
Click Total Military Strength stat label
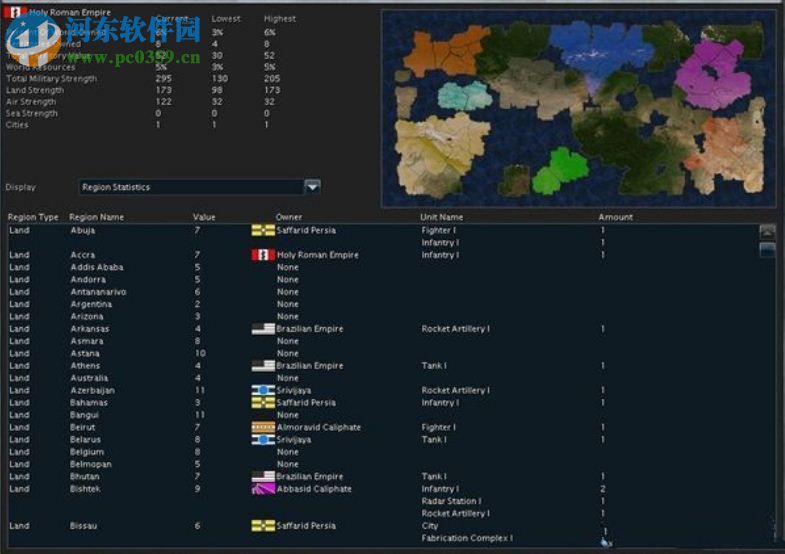point(52,79)
